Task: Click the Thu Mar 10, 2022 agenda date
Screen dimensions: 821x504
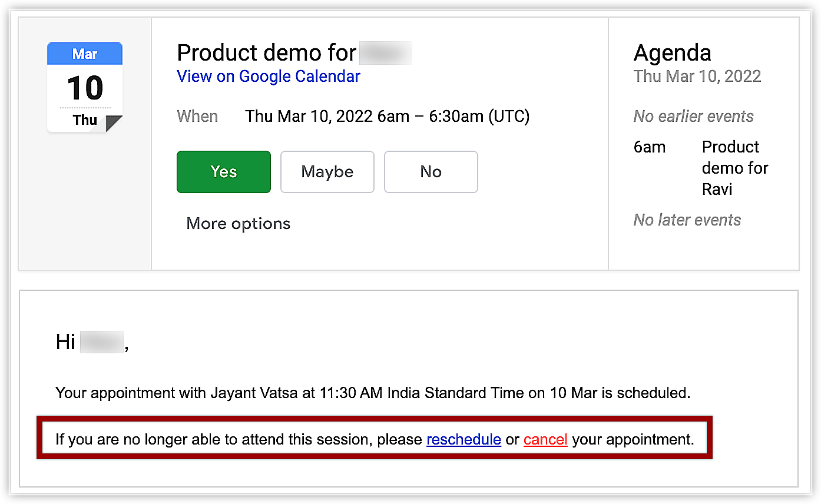Action: tap(697, 77)
